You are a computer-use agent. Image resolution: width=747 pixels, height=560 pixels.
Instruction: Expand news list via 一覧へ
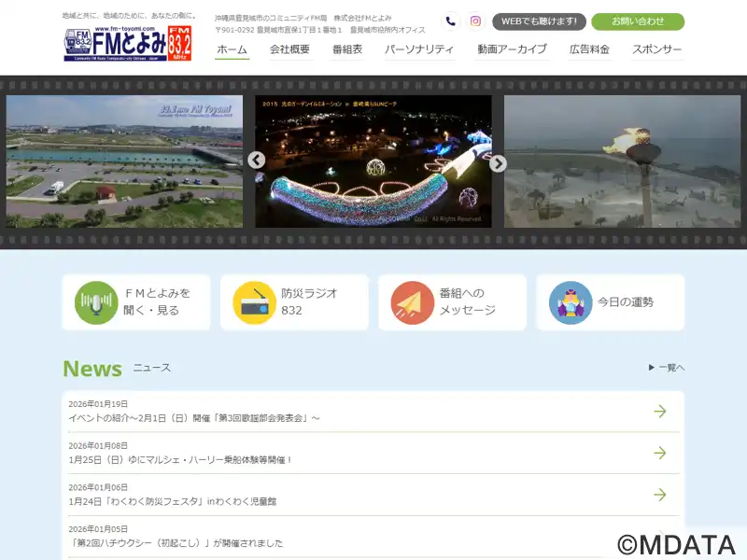tap(667, 368)
